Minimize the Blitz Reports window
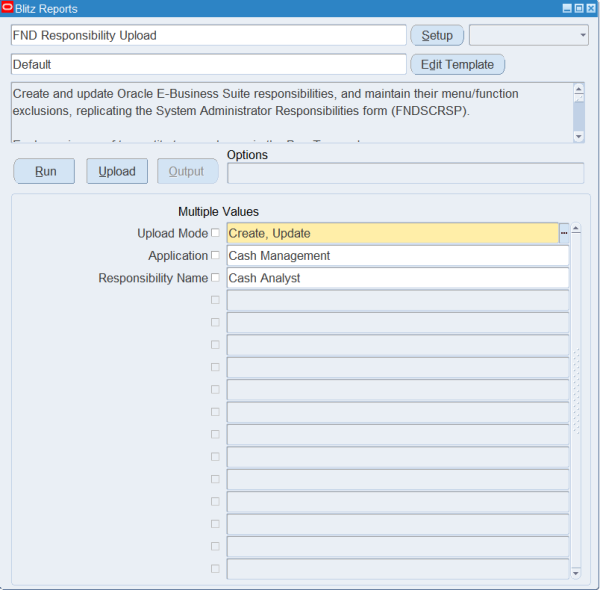The height and width of the screenshot is (590, 600). 567,8
